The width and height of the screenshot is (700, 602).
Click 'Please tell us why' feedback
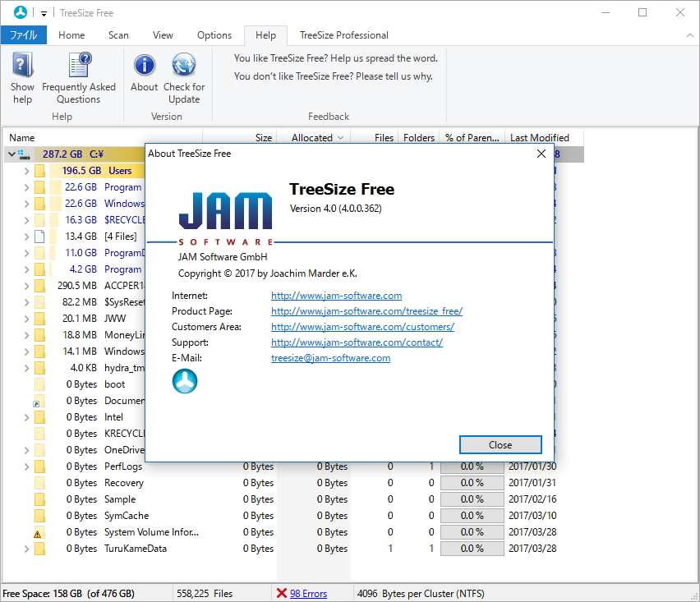coord(333,76)
